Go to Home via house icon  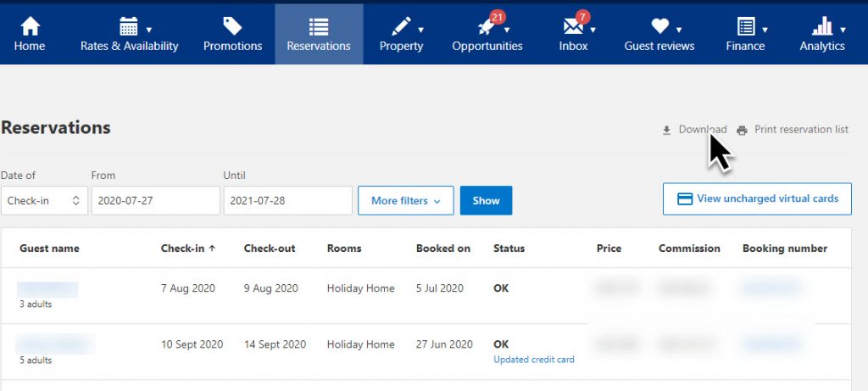point(30,26)
